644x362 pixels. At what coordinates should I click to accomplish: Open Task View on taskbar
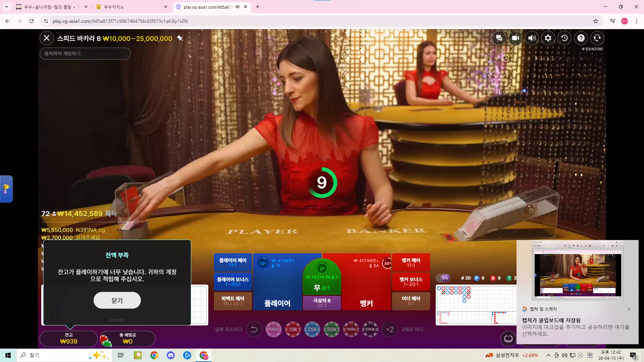pyautogui.click(x=121, y=355)
